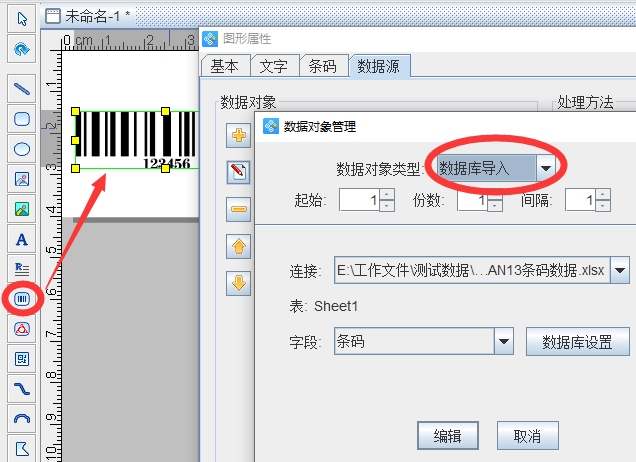Move data object up

(238, 246)
